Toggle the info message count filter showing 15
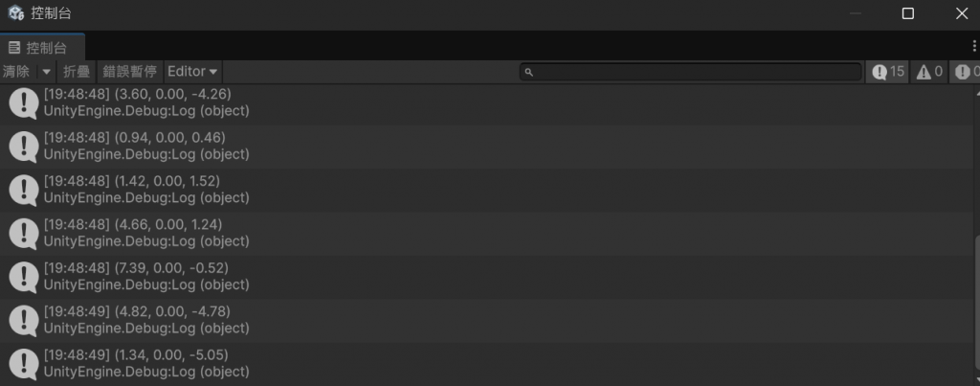Image resolution: width=980 pixels, height=386 pixels. click(x=888, y=72)
